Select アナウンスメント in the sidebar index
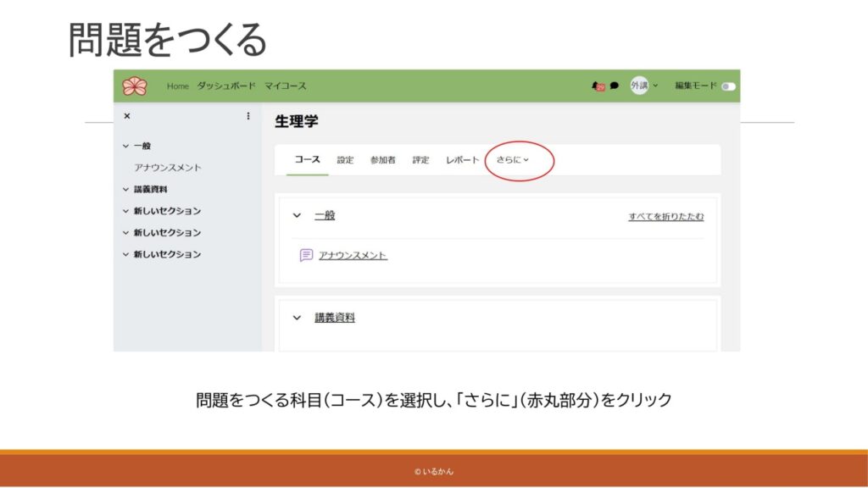Image resolution: width=868 pixels, height=488 pixels. [x=168, y=168]
